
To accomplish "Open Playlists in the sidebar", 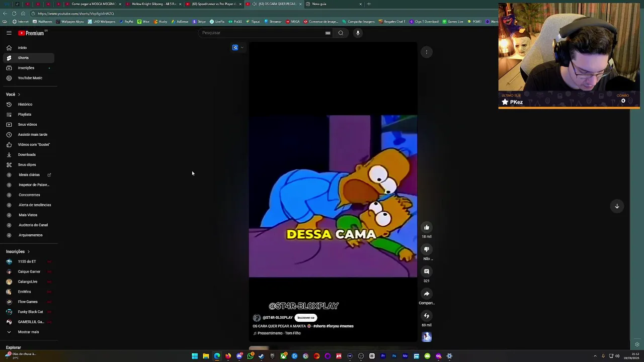I will (29, 115).
